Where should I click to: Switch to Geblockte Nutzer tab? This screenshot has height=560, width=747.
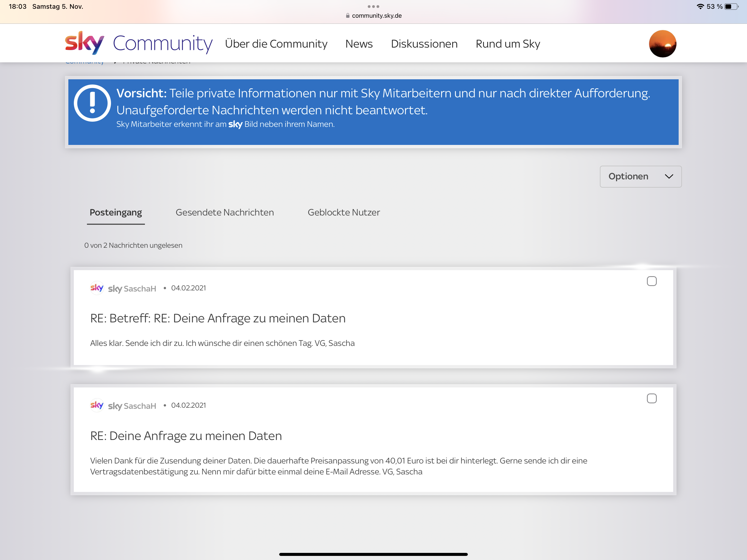(x=343, y=212)
